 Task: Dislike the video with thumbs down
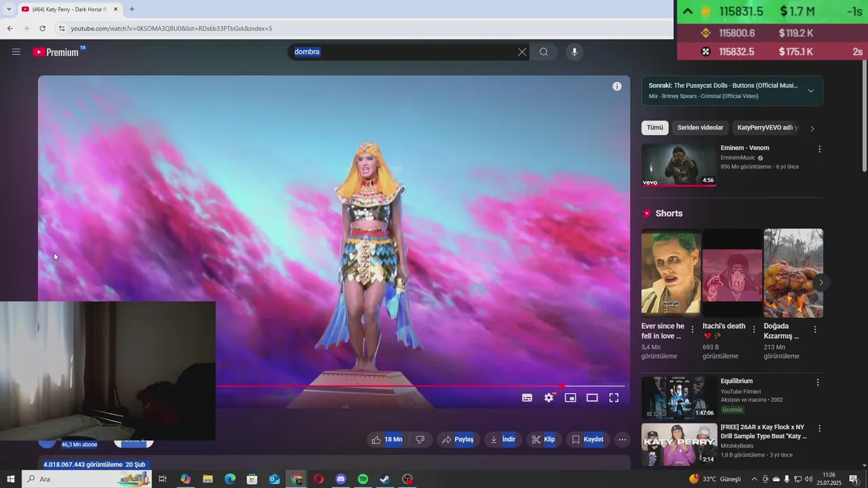pos(420,440)
